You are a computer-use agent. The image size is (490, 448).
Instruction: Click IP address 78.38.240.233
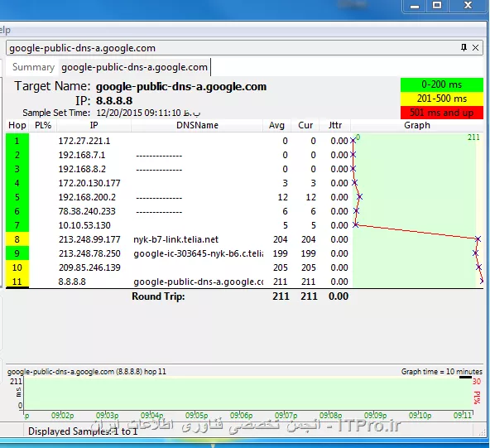[x=87, y=211]
